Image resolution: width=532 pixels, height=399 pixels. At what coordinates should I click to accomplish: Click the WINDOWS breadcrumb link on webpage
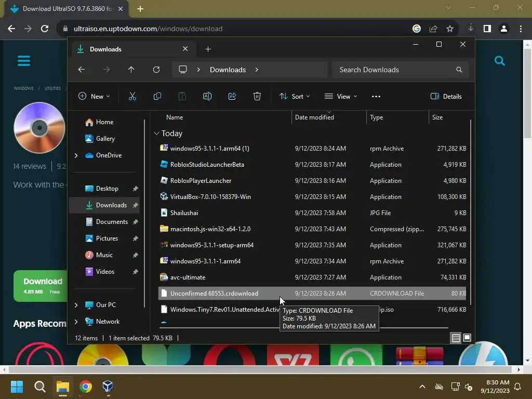pos(23,88)
